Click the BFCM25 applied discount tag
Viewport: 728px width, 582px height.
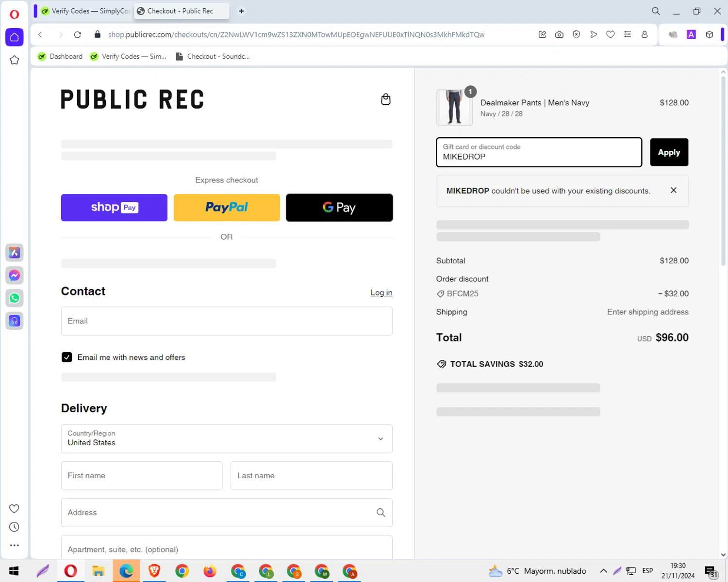pos(458,293)
